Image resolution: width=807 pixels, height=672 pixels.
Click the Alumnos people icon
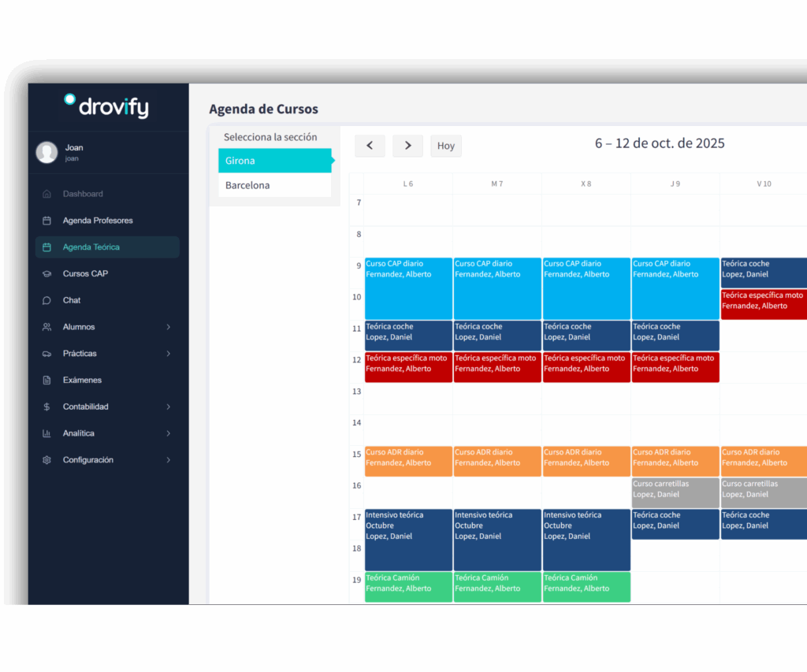(46, 327)
